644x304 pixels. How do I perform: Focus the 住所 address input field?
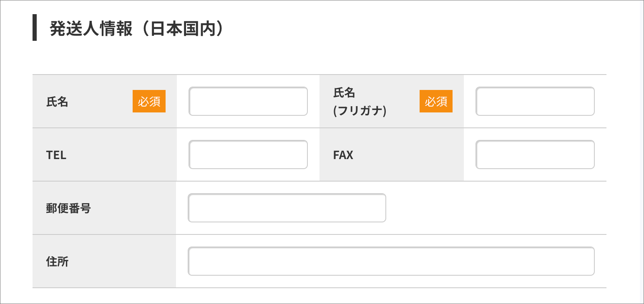pyautogui.click(x=391, y=261)
